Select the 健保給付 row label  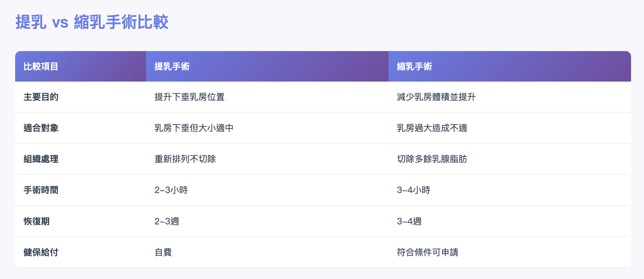click(x=41, y=252)
